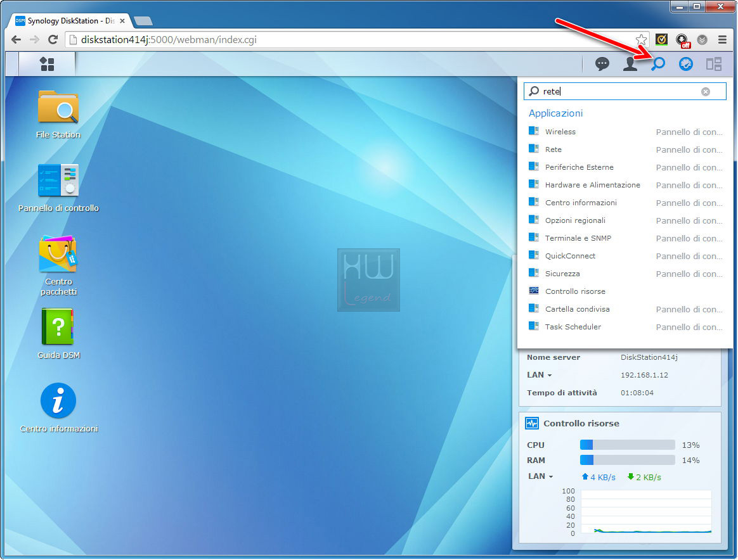Close the Synology DiskStation tab
This screenshot has height=560, width=738.
tap(122, 21)
